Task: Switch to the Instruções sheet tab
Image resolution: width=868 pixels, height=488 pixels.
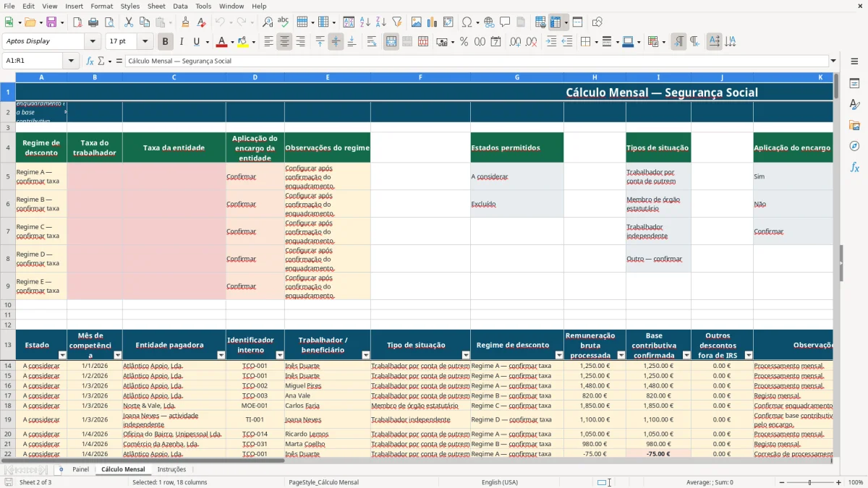Action: click(171, 469)
